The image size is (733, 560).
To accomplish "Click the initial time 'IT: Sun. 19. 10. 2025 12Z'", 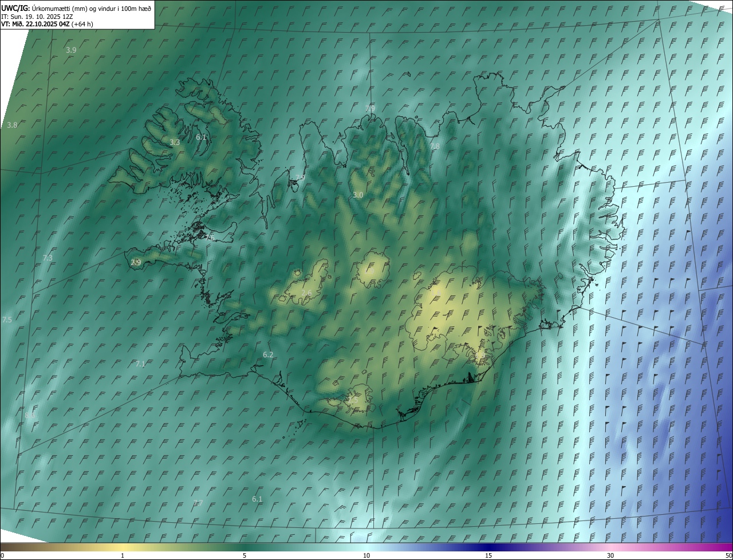I will pos(37,16).
